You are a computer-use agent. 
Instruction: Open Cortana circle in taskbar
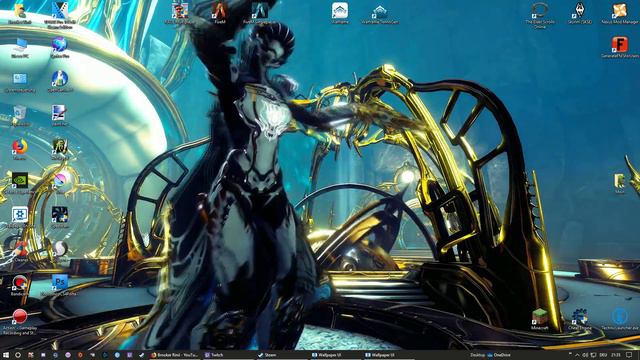click(x=18, y=355)
